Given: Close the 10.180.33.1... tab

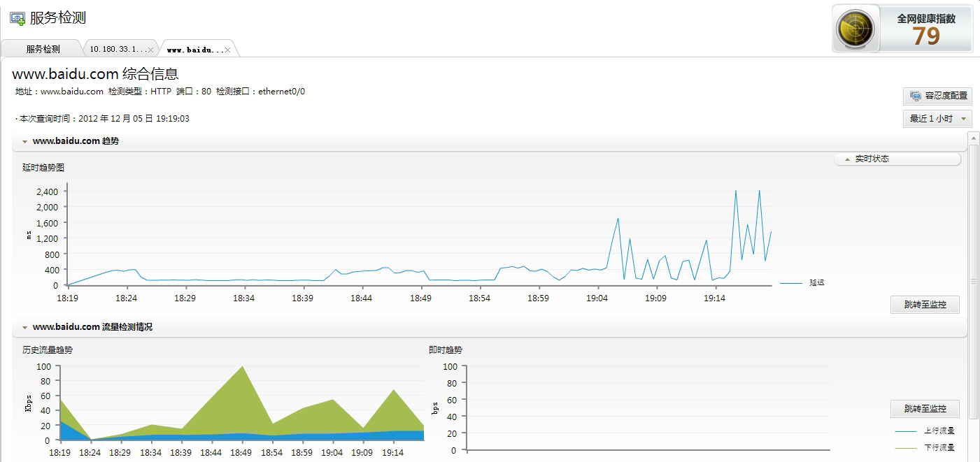Looking at the screenshot, I should (x=151, y=50).
